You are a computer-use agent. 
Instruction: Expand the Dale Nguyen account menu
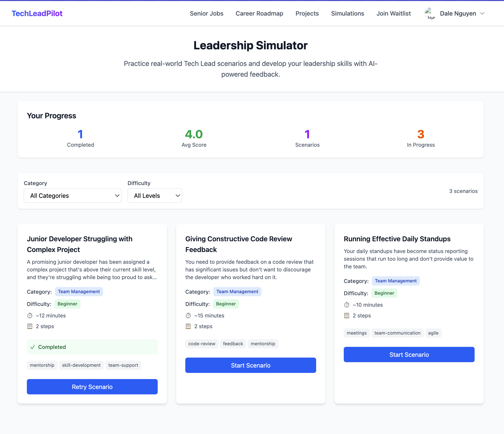pos(462,13)
